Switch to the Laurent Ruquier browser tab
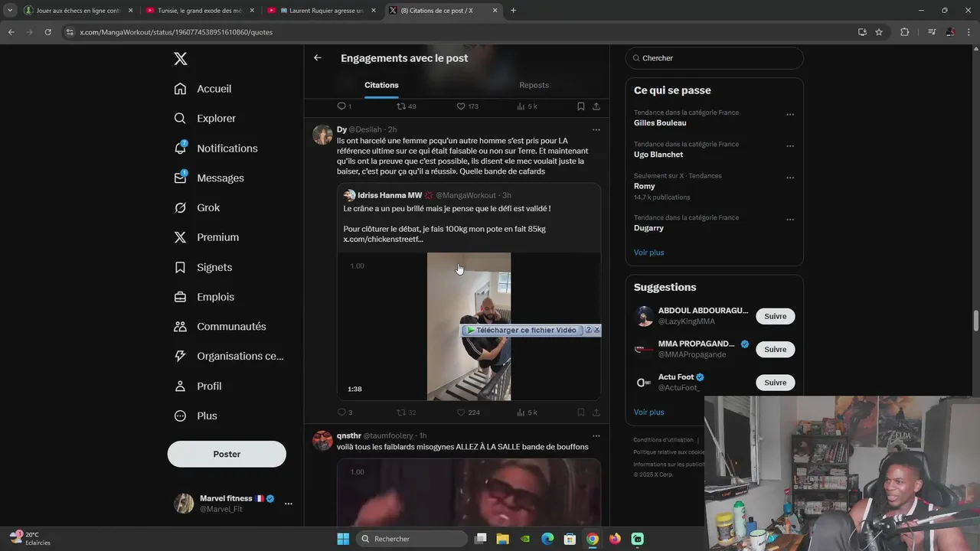The width and height of the screenshot is (980, 551). point(322,11)
